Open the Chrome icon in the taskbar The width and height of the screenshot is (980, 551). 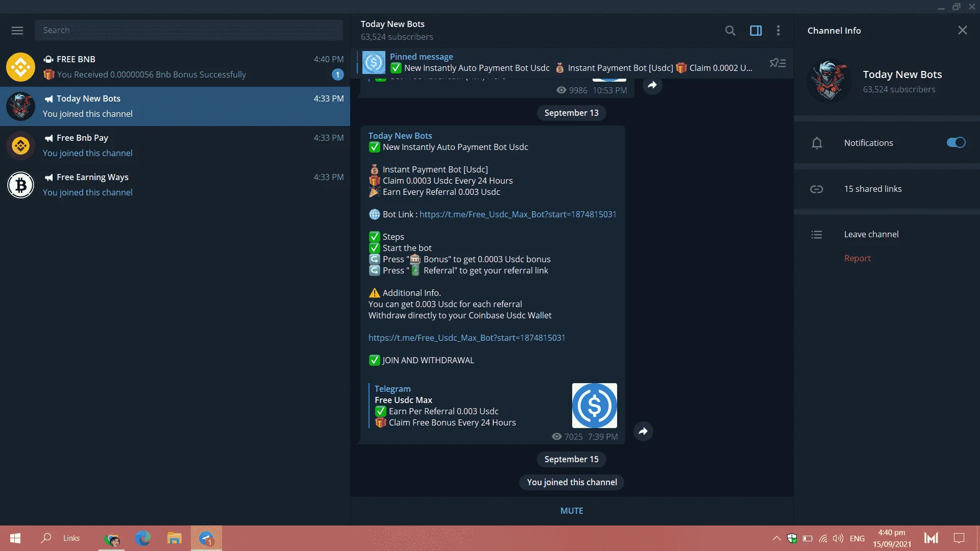tap(111, 538)
